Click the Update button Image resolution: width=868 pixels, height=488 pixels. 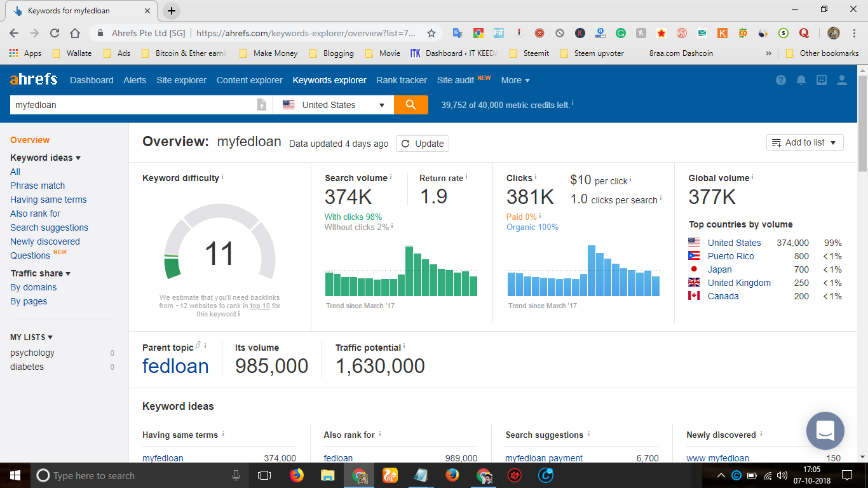coord(422,144)
